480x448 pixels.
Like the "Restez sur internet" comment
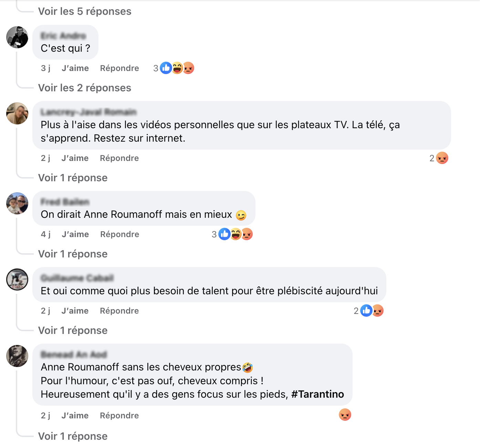[x=75, y=158]
